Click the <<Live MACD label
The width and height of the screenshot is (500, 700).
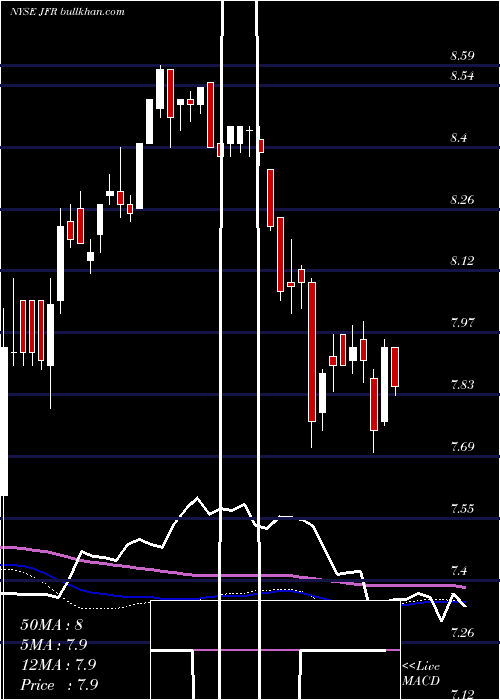[x=421, y=674]
